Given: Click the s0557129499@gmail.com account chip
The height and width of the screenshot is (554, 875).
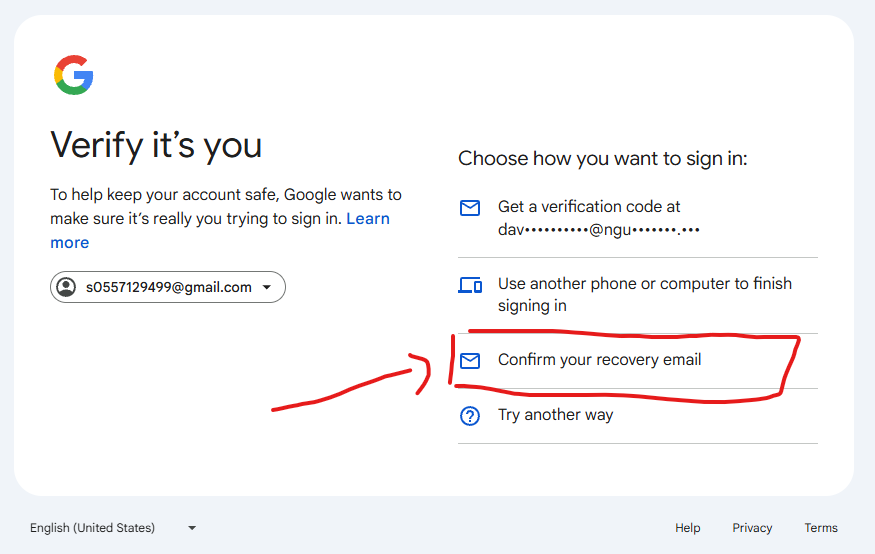Looking at the screenshot, I should pos(168,287).
